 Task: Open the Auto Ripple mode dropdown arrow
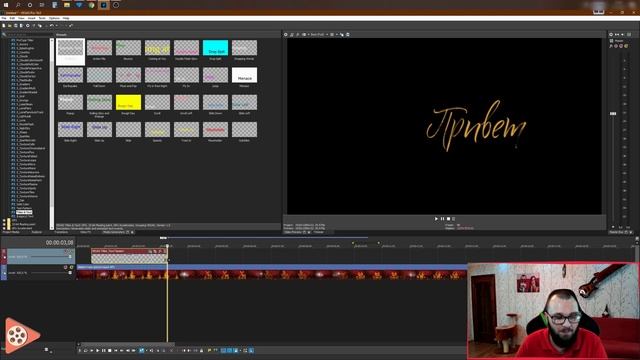(240, 350)
